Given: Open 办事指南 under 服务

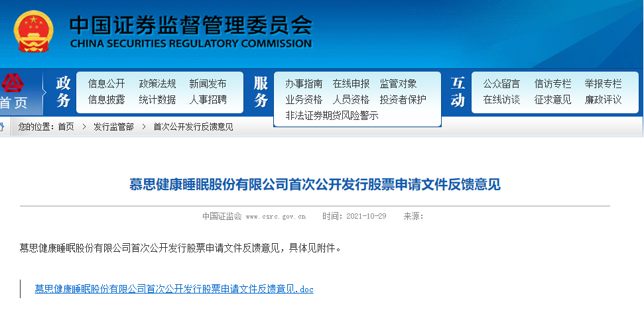Looking at the screenshot, I should 304,84.
